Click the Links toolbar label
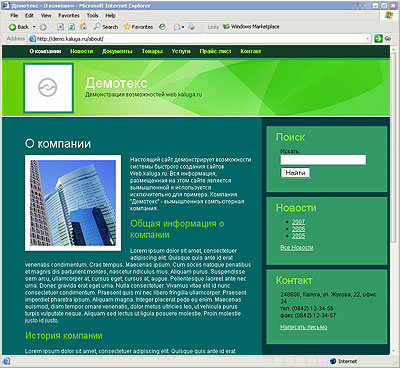 (x=213, y=27)
